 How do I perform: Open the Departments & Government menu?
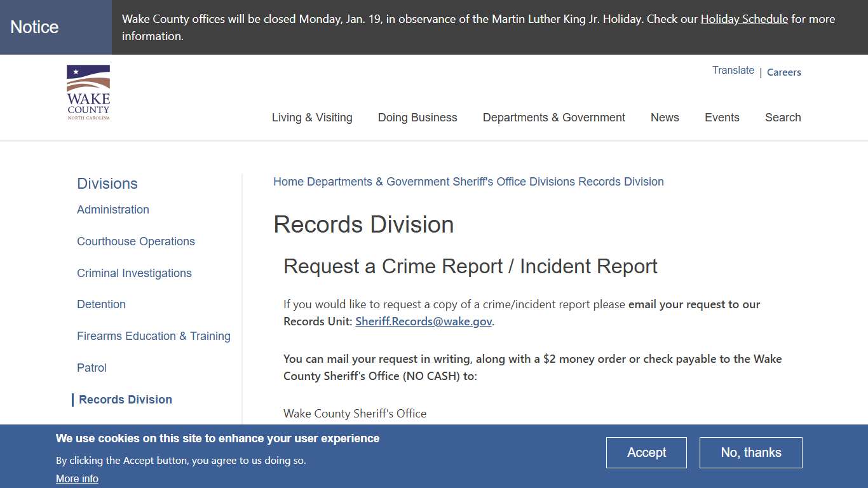553,118
